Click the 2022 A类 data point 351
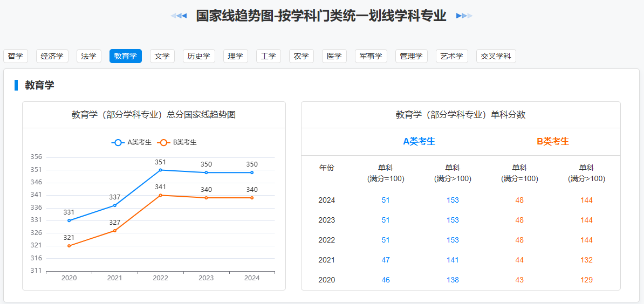Viewport: 644px width, 304px height. tap(161, 170)
